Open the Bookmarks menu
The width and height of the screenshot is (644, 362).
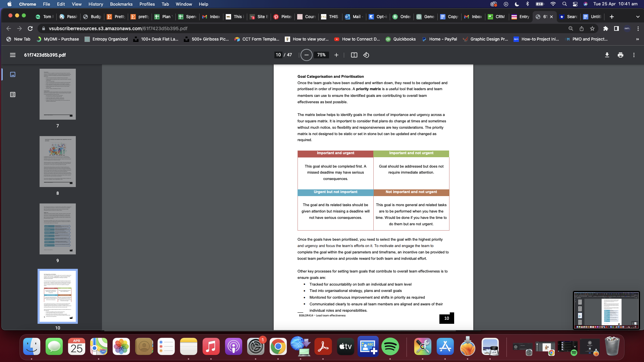121,4
